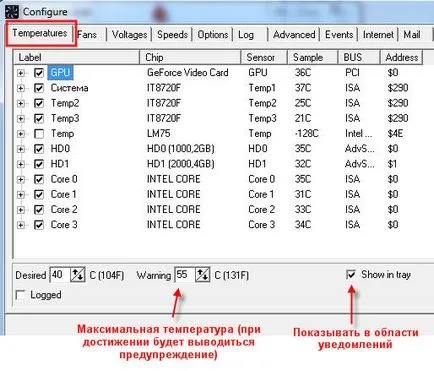This screenshot has width=434, height=371.
Task: Click the Label column header
Action: (76, 57)
